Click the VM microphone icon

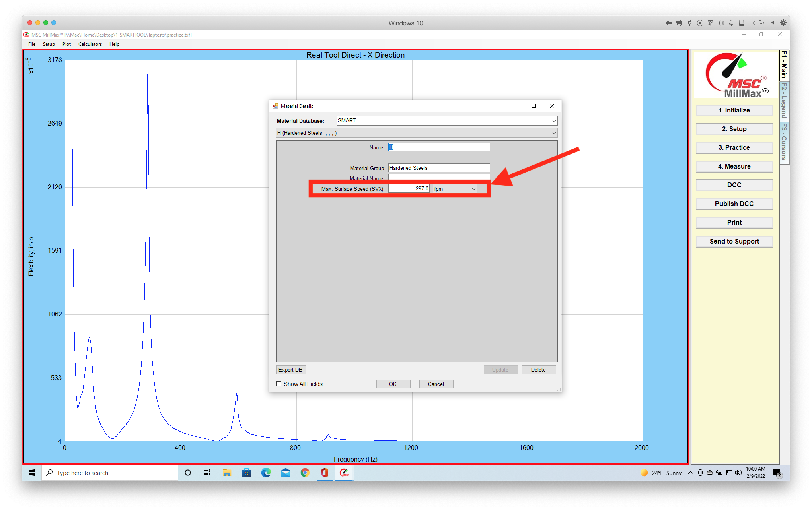click(x=731, y=23)
